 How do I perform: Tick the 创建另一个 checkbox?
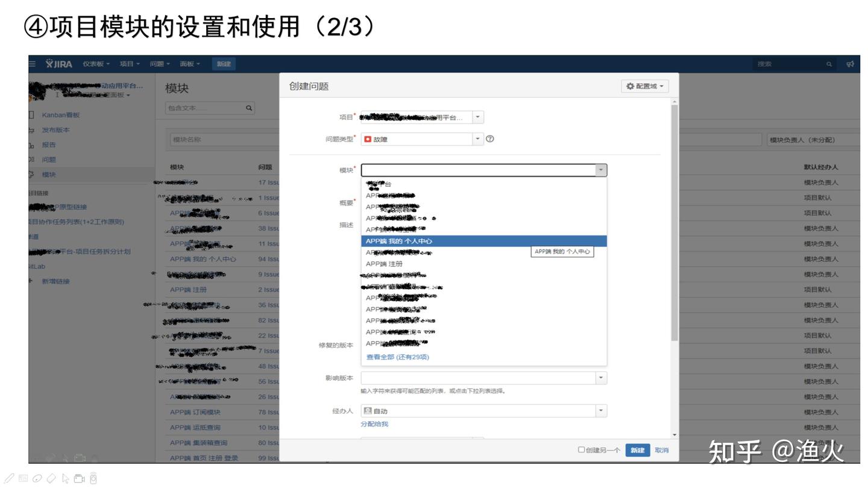(x=581, y=449)
